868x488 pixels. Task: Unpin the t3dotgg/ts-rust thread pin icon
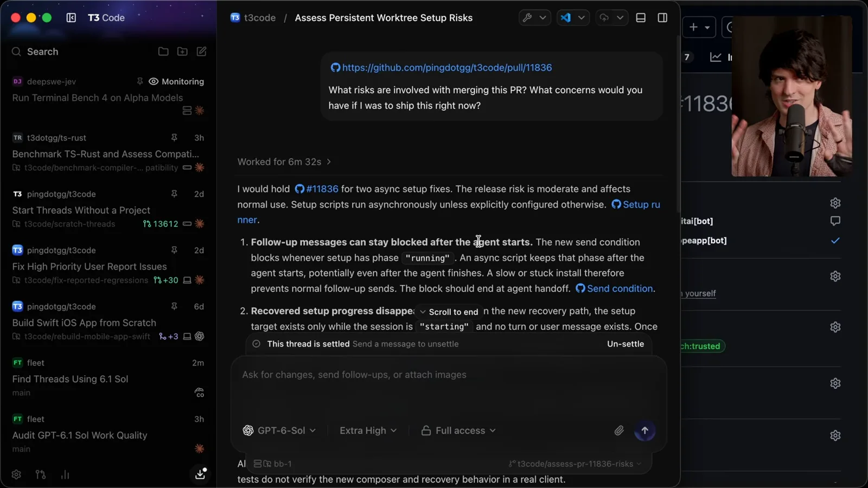174,138
